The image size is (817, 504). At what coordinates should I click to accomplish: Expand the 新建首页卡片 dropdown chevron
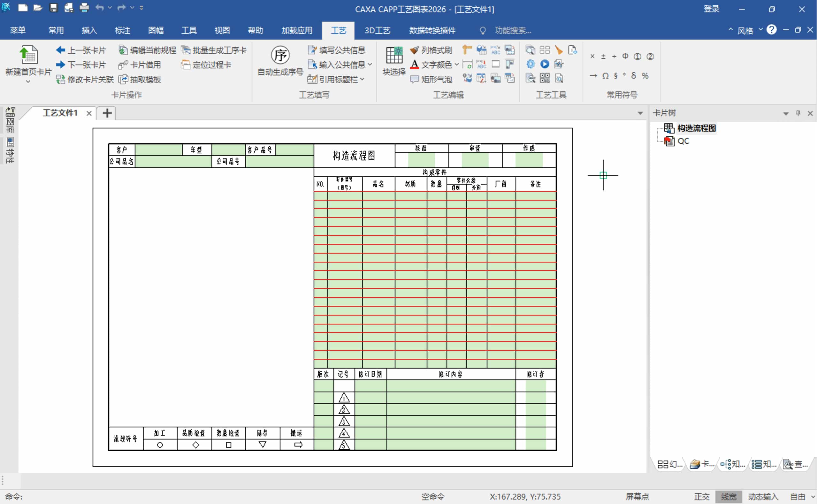point(28,81)
